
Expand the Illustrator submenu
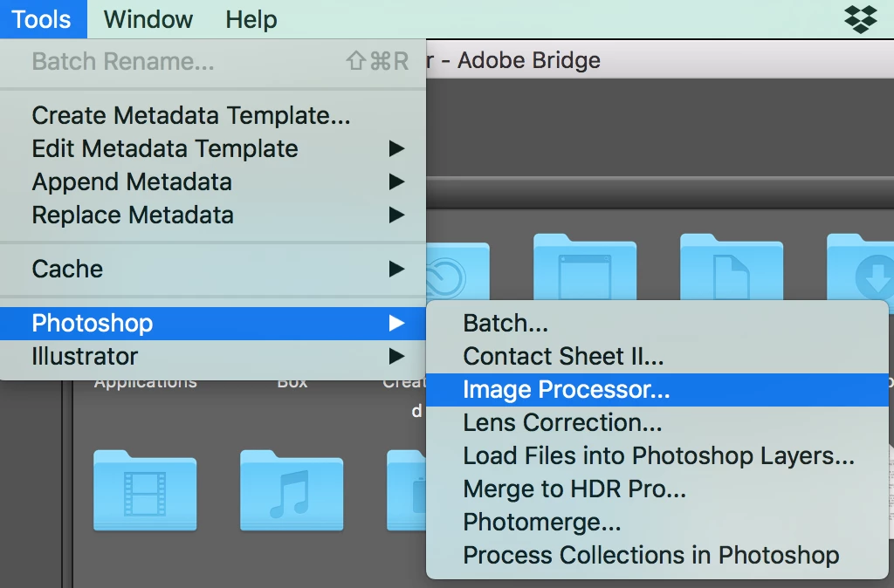coord(213,356)
